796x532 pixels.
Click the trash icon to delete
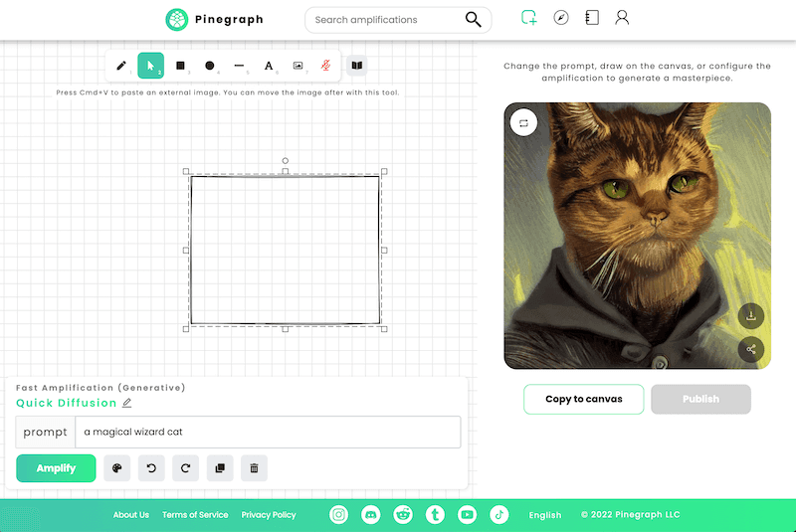coord(254,468)
